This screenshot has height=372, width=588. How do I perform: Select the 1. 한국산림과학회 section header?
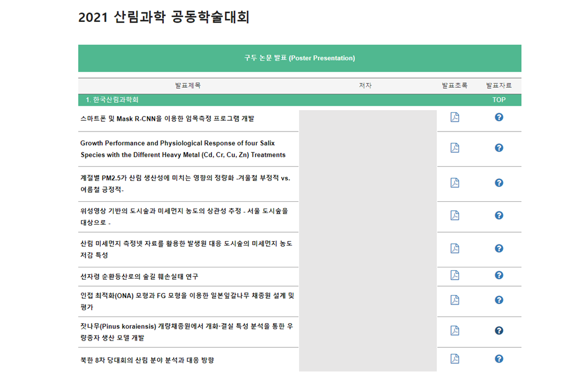coord(112,100)
